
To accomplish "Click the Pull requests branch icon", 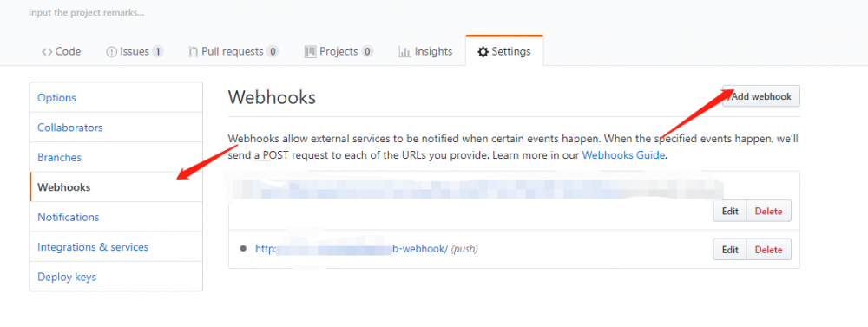I will point(194,52).
